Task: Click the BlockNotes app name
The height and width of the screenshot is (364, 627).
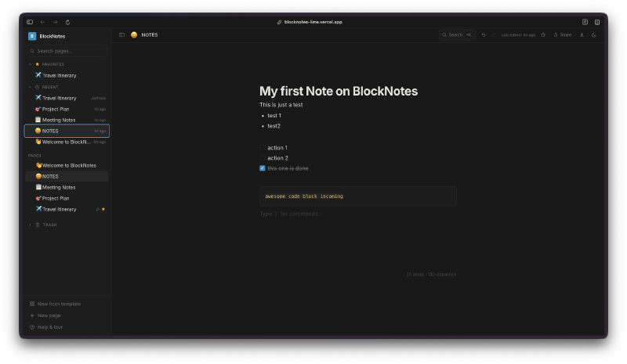Action: (52, 36)
